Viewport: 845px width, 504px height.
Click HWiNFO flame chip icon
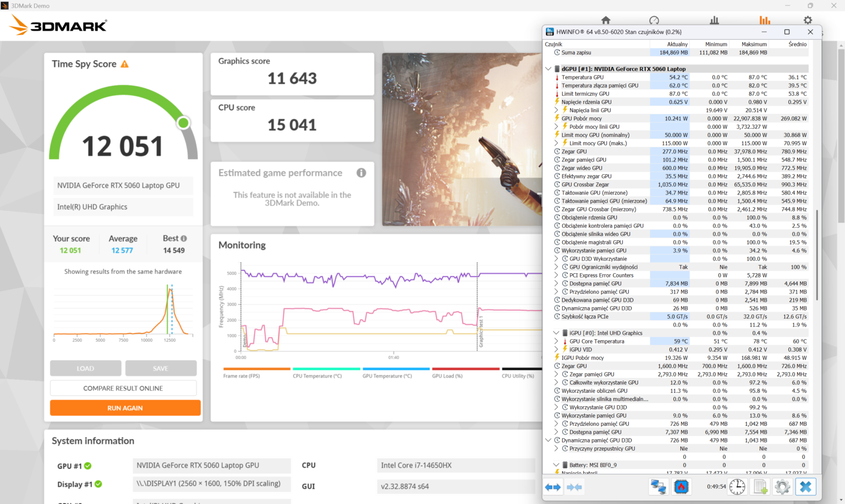click(x=681, y=487)
